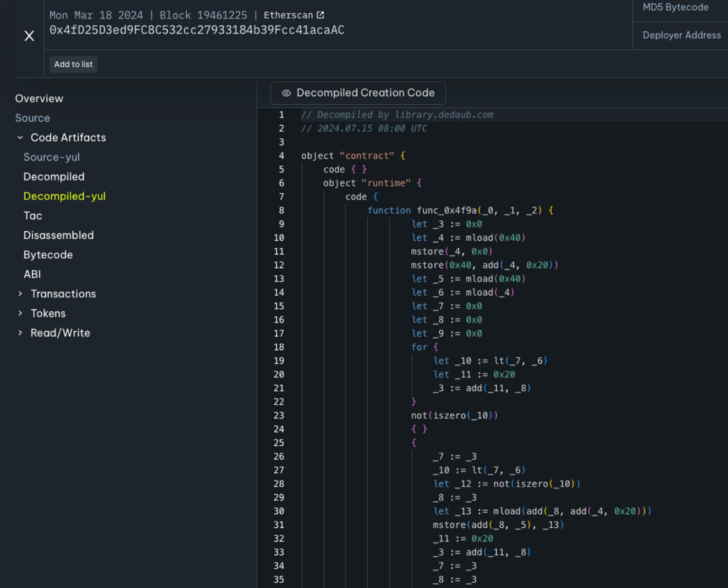Viewport: 728px width, 588px height.
Task: Go to the Source section
Action: point(32,118)
